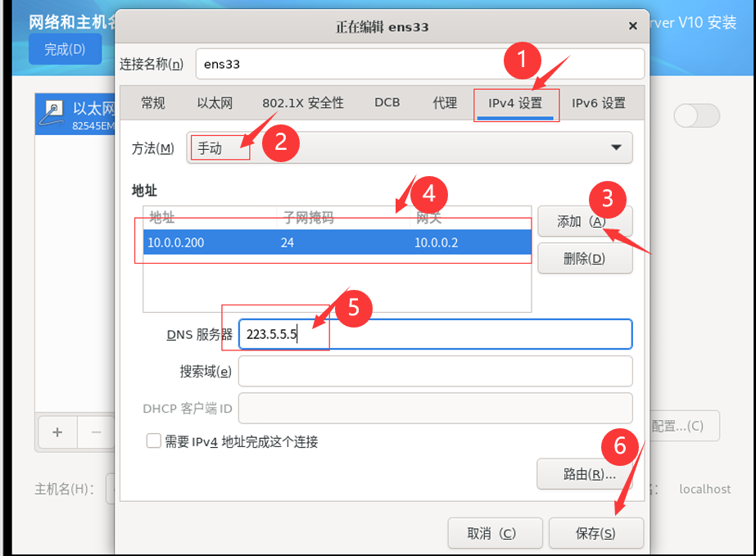Click the connection name field

419,64
